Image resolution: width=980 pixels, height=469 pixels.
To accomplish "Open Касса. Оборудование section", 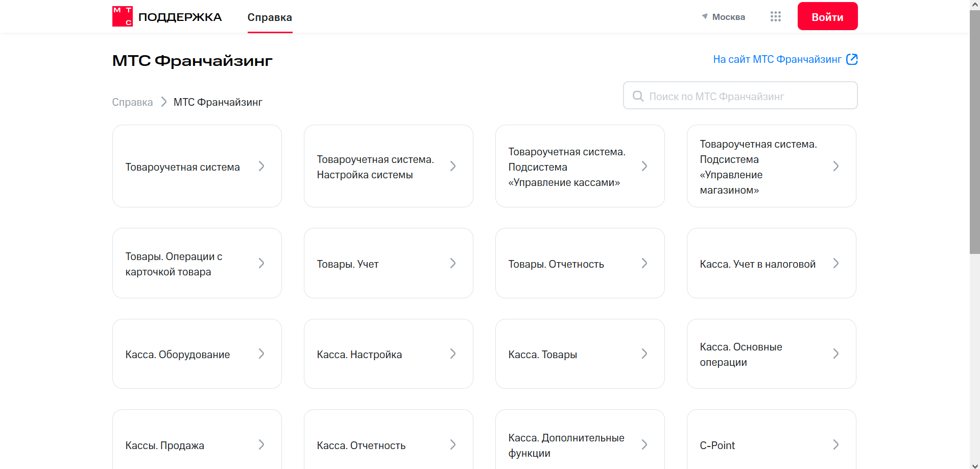I will point(197,354).
